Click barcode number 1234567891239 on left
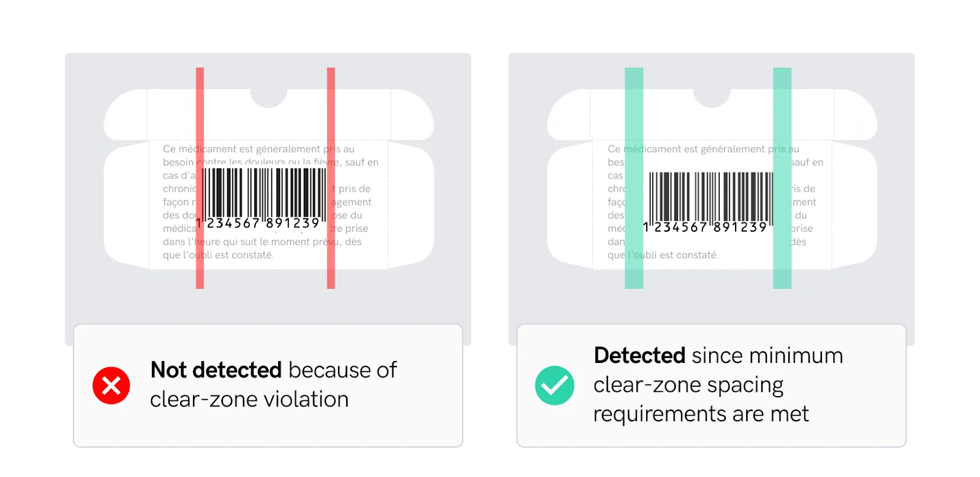 pyautogui.click(x=258, y=223)
